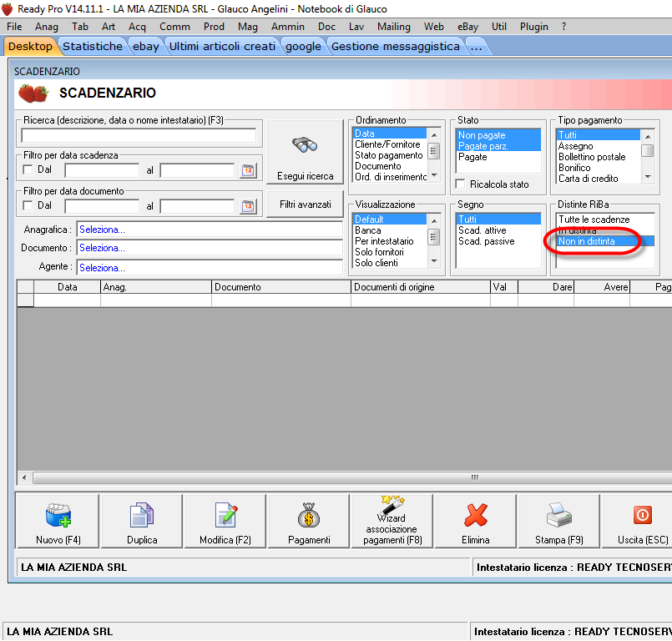Open the Anag menu
The image size is (672, 641).
coord(47,27)
